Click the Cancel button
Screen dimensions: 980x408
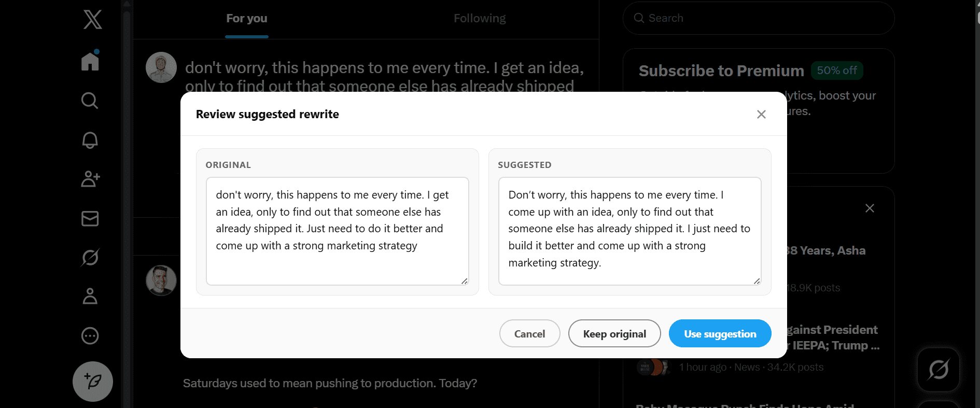[x=529, y=334]
